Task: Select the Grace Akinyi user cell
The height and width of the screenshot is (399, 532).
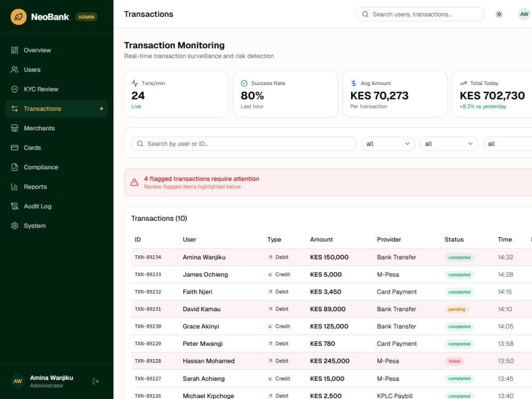Action: point(201,327)
